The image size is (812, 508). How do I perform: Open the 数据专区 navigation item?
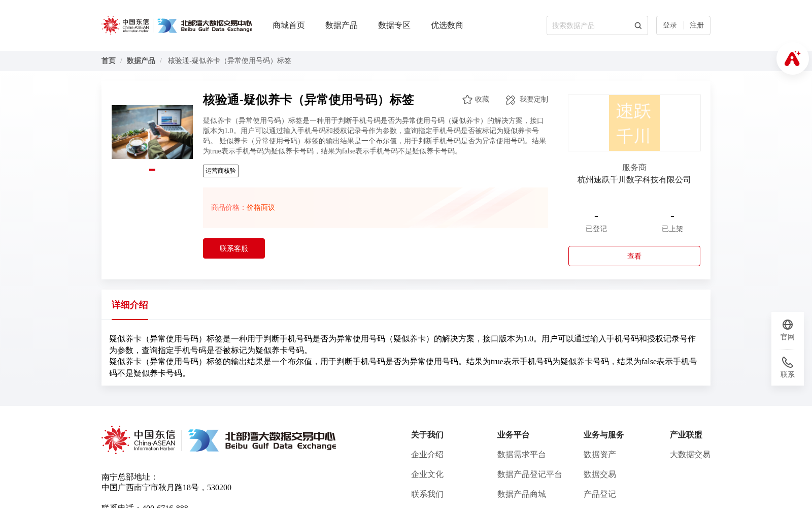(394, 25)
